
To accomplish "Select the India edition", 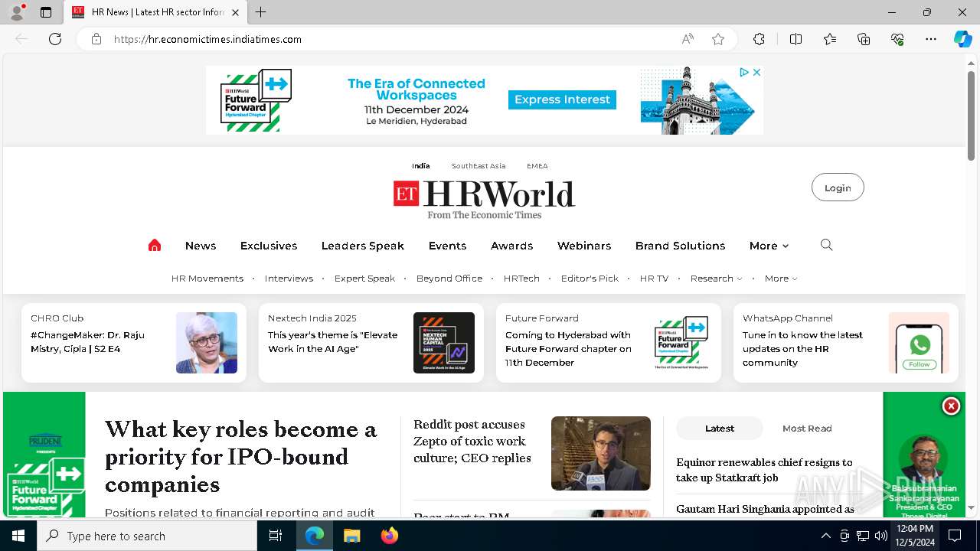I will pyautogui.click(x=420, y=166).
